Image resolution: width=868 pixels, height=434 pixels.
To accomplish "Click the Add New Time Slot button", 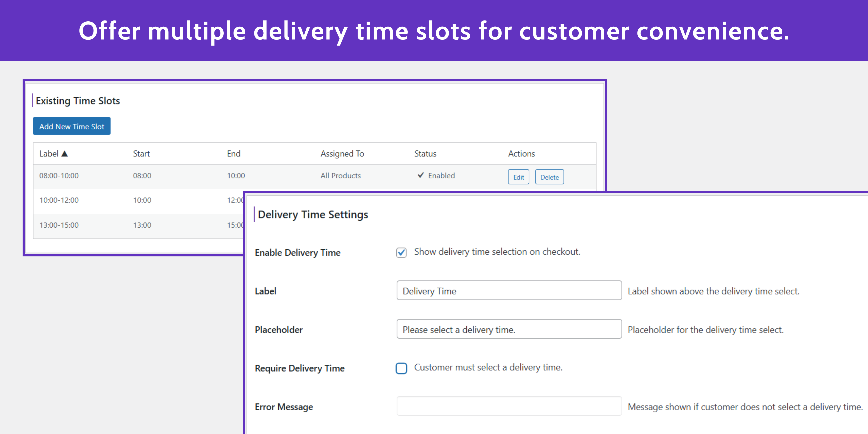I will point(71,126).
